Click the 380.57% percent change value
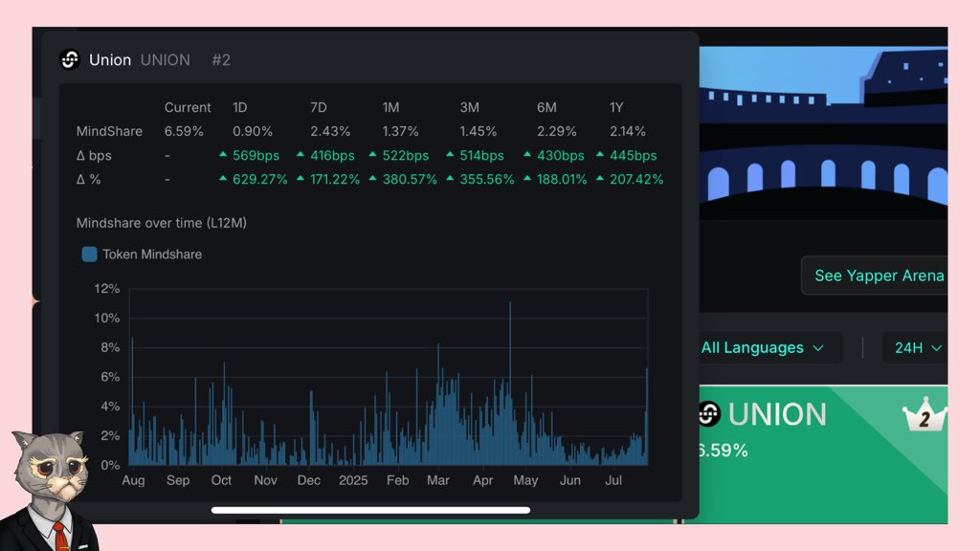Viewport: 980px width, 551px height. pyautogui.click(x=410, y=179)
